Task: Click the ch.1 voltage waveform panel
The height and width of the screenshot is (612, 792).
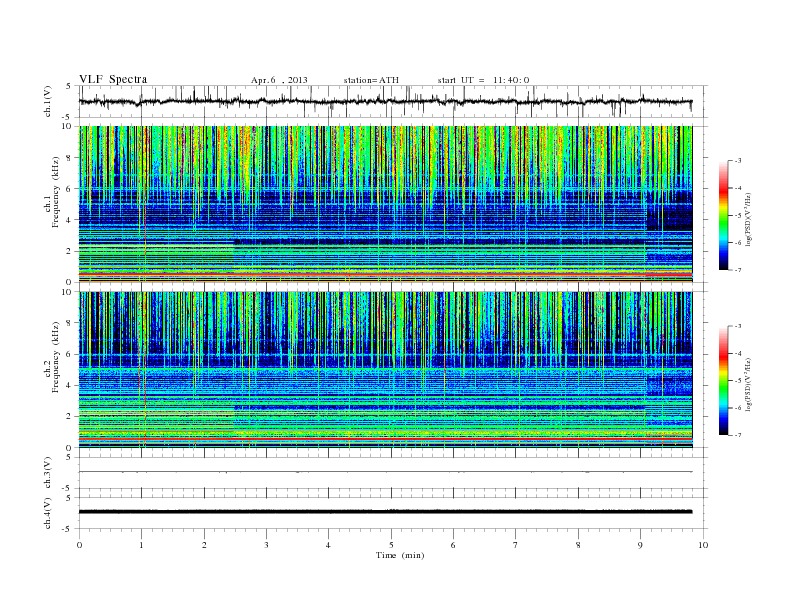Action: click(392, 101)
